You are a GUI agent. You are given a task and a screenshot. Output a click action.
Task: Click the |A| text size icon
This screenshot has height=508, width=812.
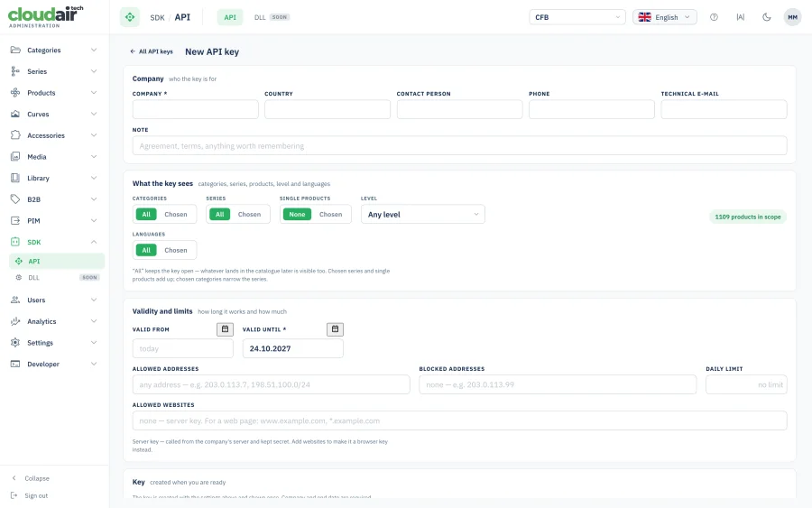pos(741,17)
